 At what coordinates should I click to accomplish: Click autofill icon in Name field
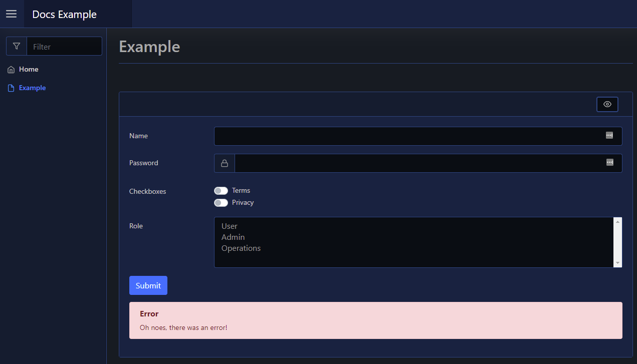click(x=609, y=135)
